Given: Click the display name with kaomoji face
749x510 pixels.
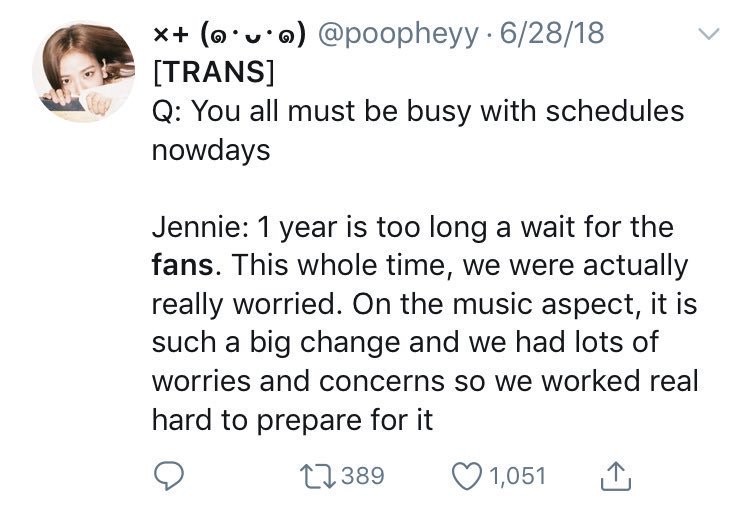Looking at the screenshot, I should [x=229, y=35].
